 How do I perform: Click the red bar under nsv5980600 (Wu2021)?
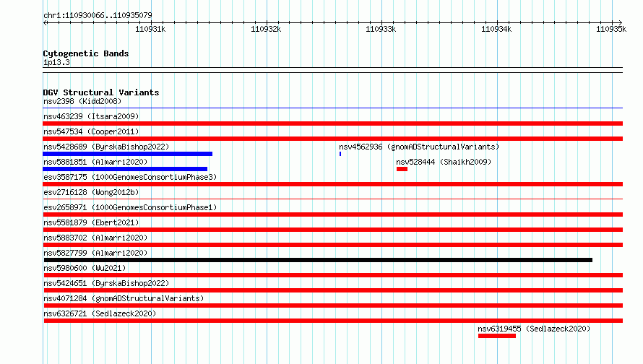coord(332,275)
